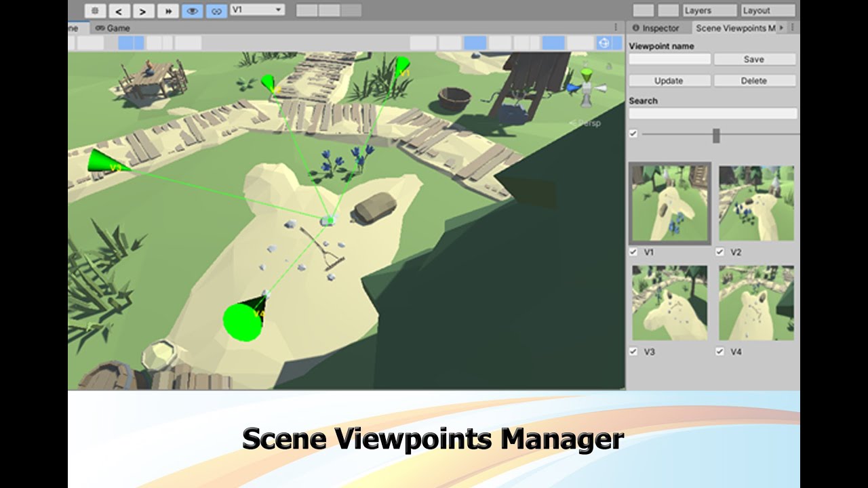868x488 pixels.
Task: Uncheck the V2 checkbox
Action: coord(720,252)
